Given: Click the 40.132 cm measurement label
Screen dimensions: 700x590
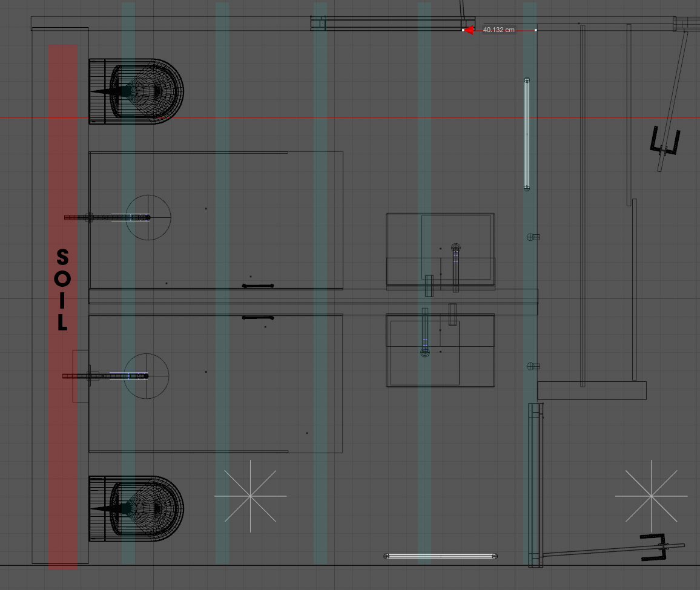Looking at the screenshot, I should coord(498,30).
